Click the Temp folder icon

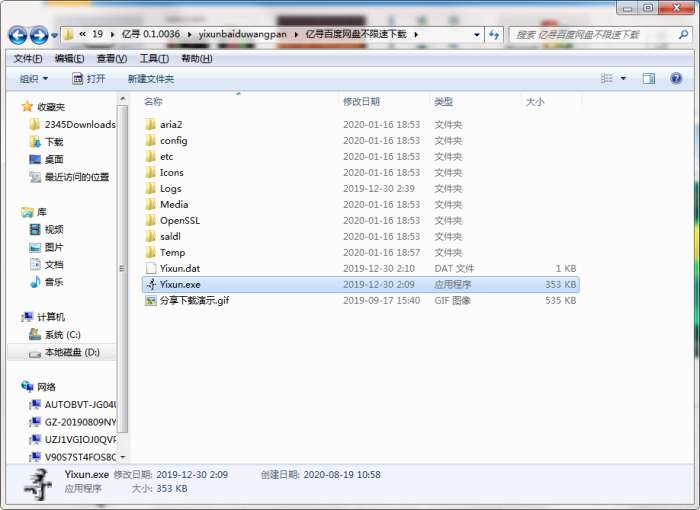click(x=150, y=252)
